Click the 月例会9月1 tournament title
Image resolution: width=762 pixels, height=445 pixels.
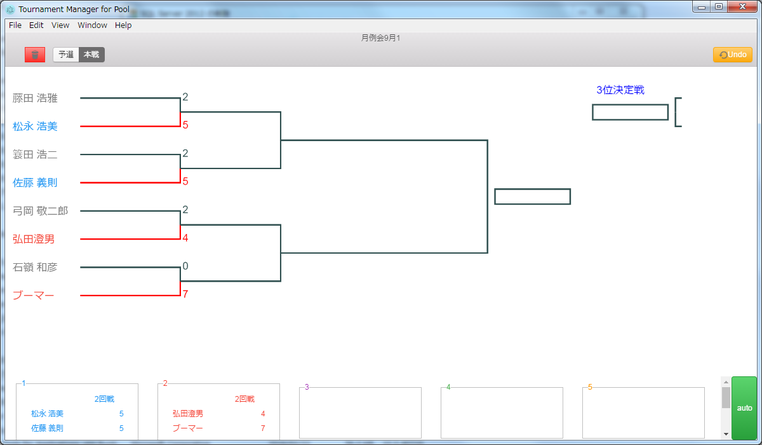pyautogui.click(x=381, y=37)
